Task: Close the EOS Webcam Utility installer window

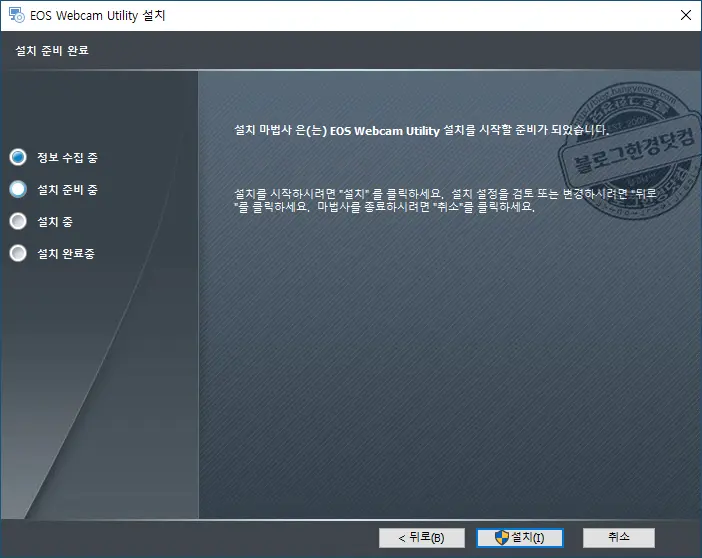Action: click(685, 15)
